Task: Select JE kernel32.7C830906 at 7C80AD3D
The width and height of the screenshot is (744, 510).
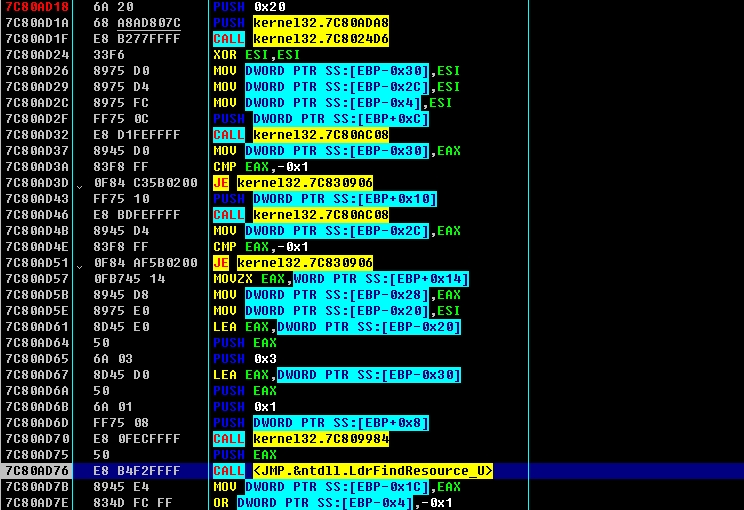Action: [x=293, y=183]
